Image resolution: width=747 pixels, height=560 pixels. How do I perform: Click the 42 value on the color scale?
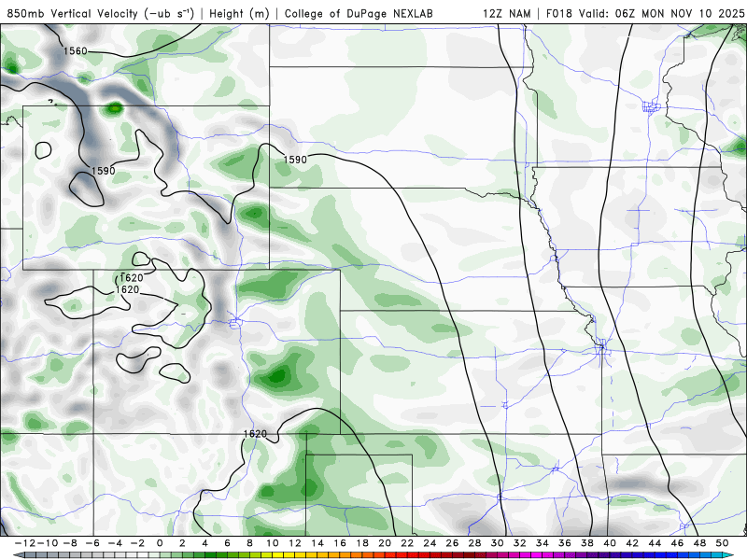click(x=633, y=543)
